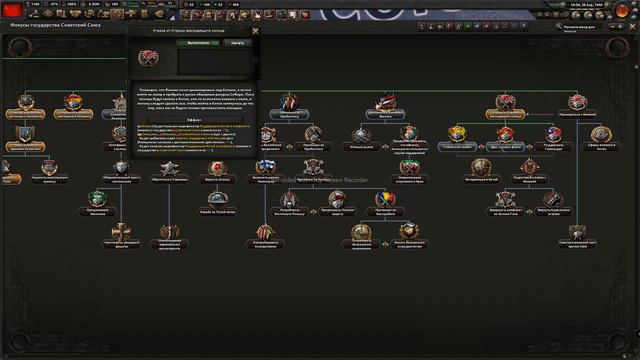640x360 pixels.
Task: Open the Logistics screen from the top bar
Action: click(145, 14)
